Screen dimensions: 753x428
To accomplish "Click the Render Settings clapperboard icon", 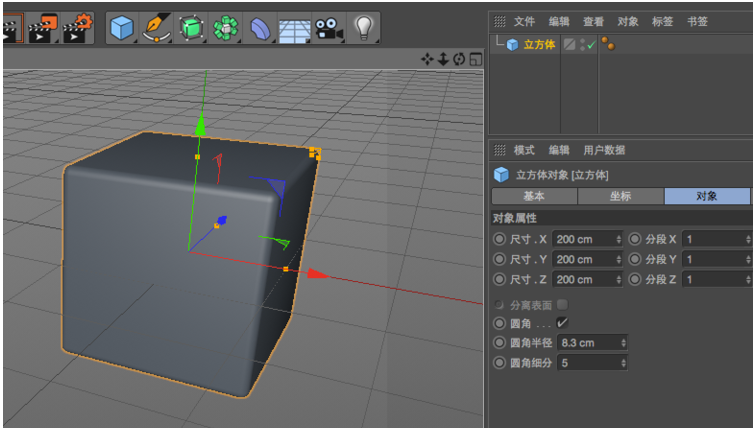I will 76,27.
